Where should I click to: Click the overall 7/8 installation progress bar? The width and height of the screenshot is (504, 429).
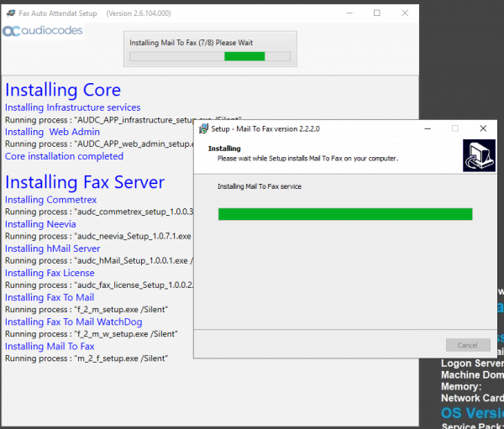[x=209, y=56]
